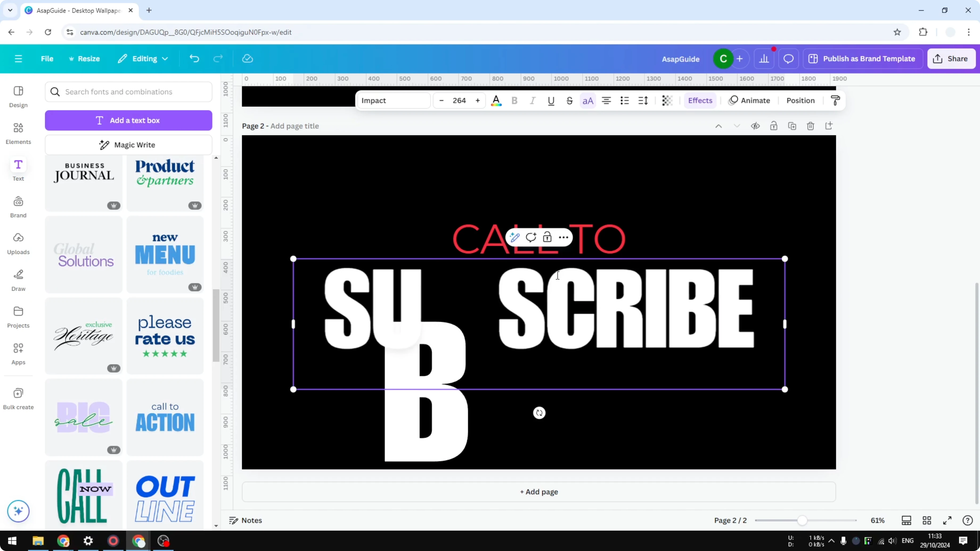Toggle bold on the SUBSCRIBE text
The height and width of the screenshot is (551, 980).
[514, 100]
